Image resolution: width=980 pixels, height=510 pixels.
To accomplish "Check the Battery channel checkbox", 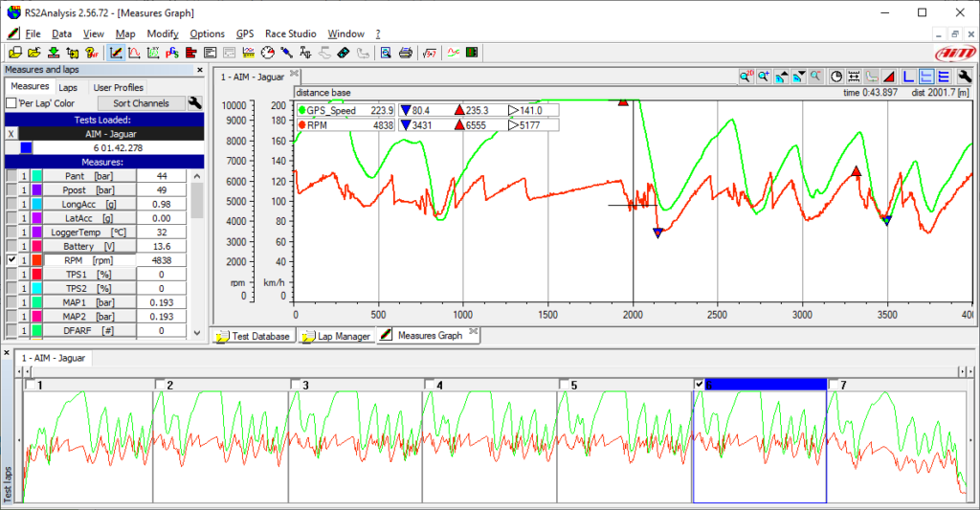I will point(11,246).
